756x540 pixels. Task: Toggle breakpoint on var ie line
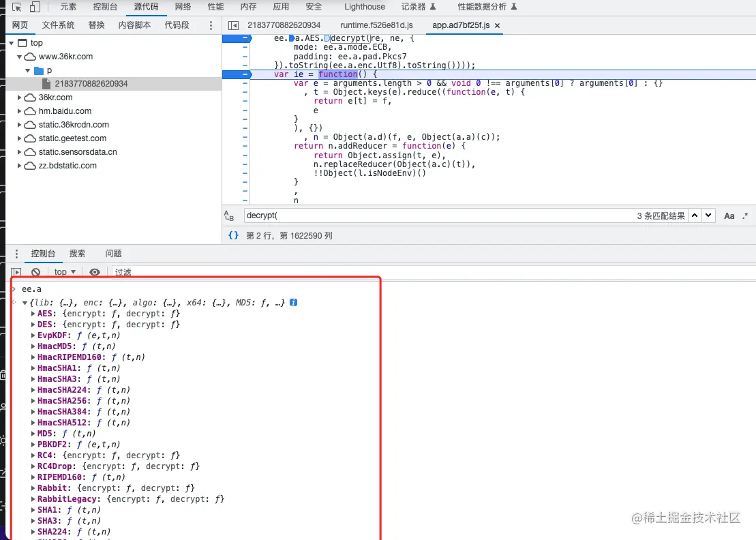point(237,74)
